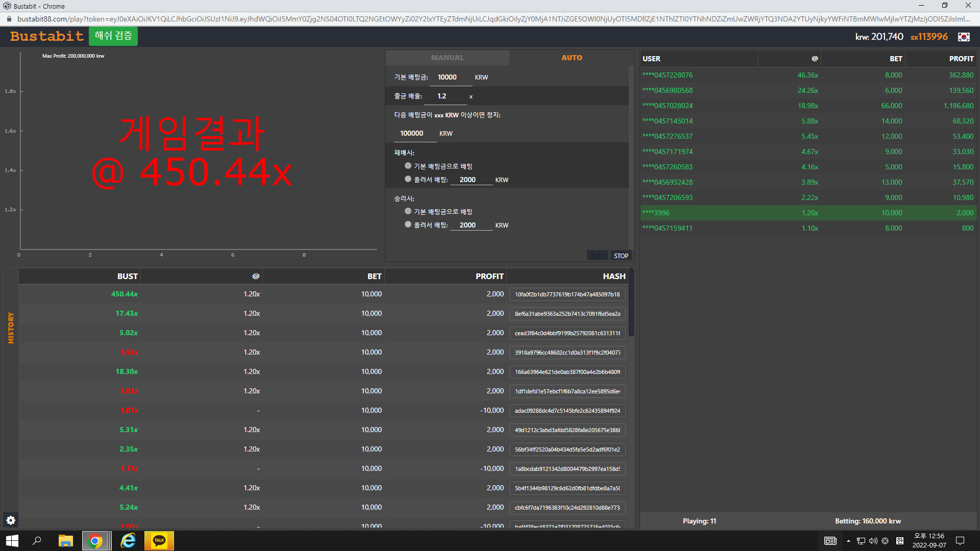Switch to the MANUAL tab

447,58
